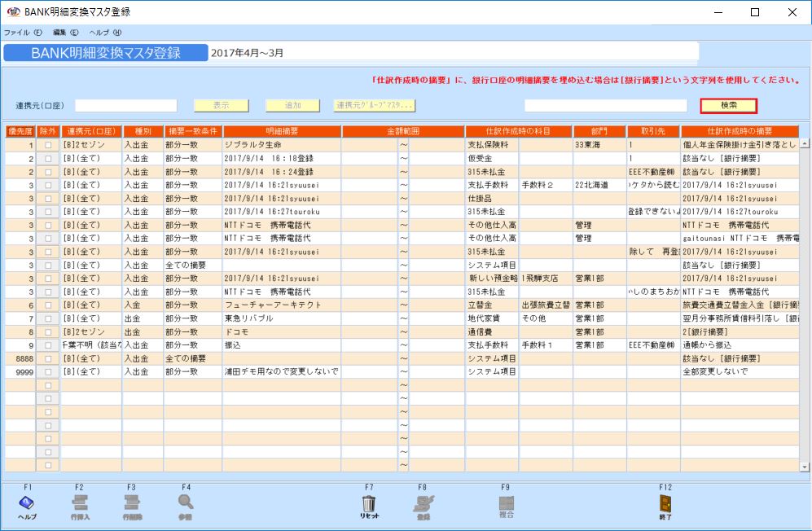Open the 編集 menu

coord(65,33)
